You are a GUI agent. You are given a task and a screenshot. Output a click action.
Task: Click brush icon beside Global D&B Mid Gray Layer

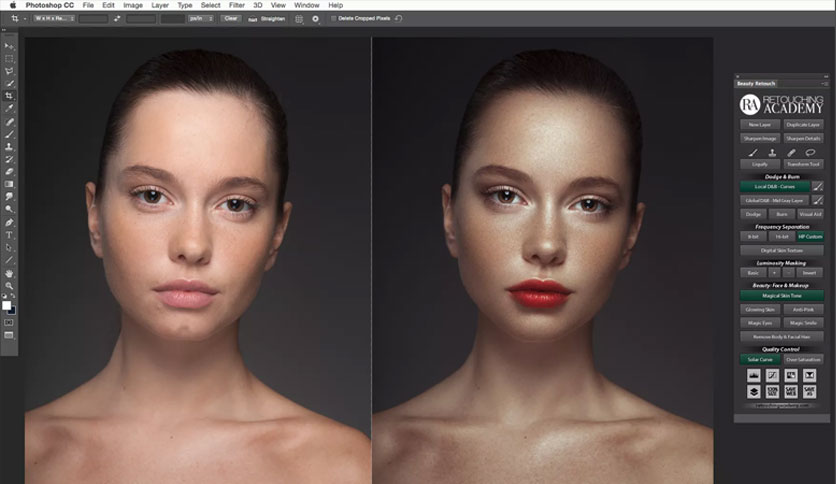tap(817, 200)
